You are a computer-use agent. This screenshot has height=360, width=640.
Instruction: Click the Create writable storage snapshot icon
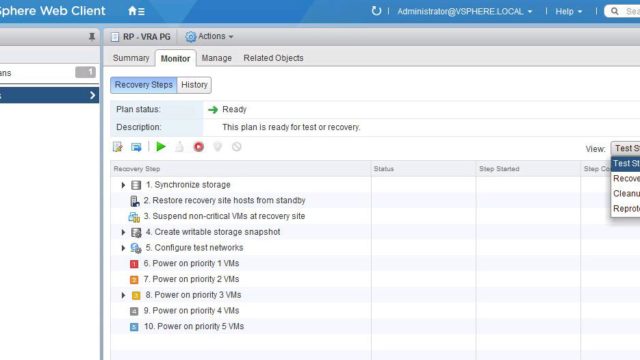pyautogui.click(x=136, y=233)
